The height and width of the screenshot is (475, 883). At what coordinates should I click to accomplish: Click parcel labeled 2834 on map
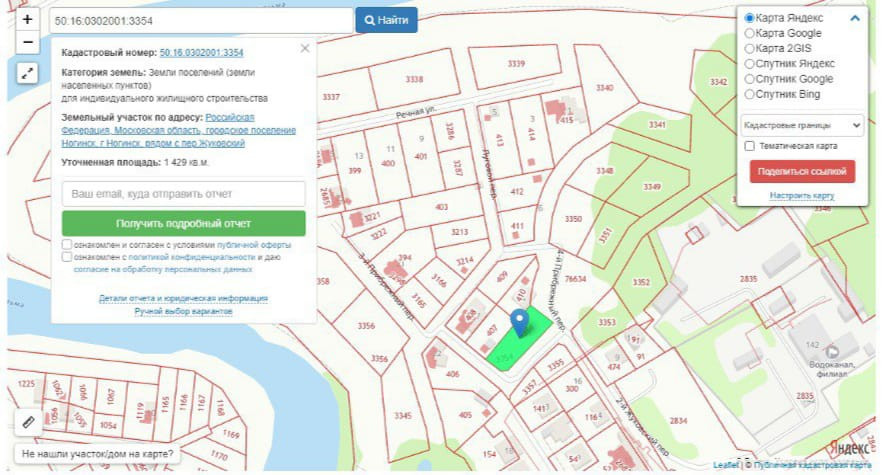(678, 420)
